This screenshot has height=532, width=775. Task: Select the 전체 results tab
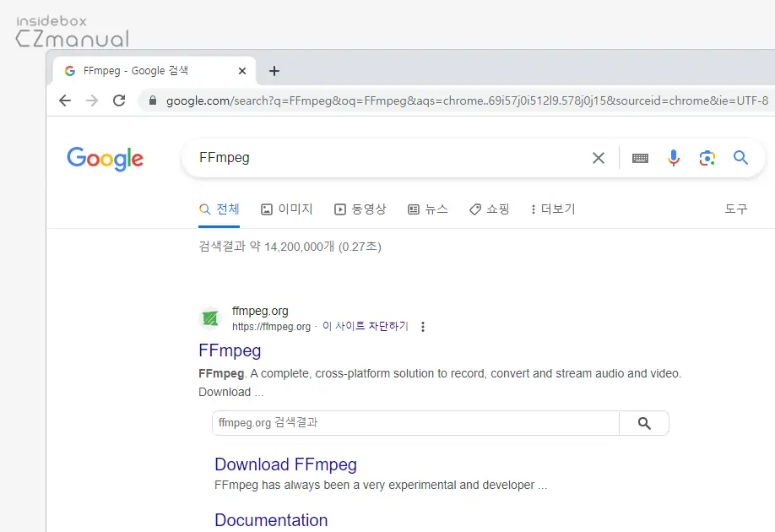[219, 209]
